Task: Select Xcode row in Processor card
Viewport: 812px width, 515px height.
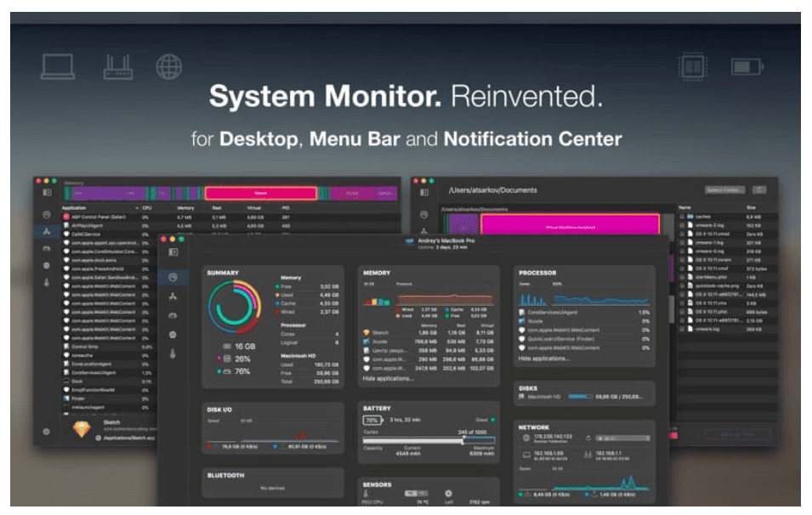Action: [584, 321]
